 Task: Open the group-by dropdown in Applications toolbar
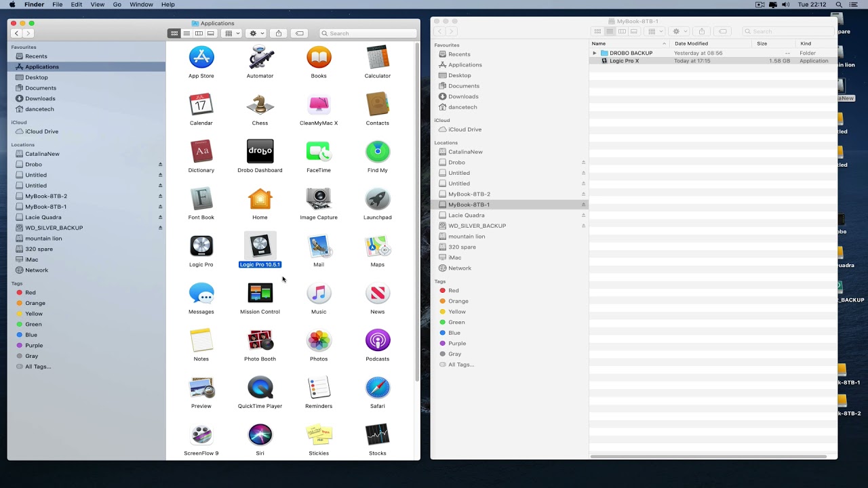pyautogui.click(x=232, y=33)
